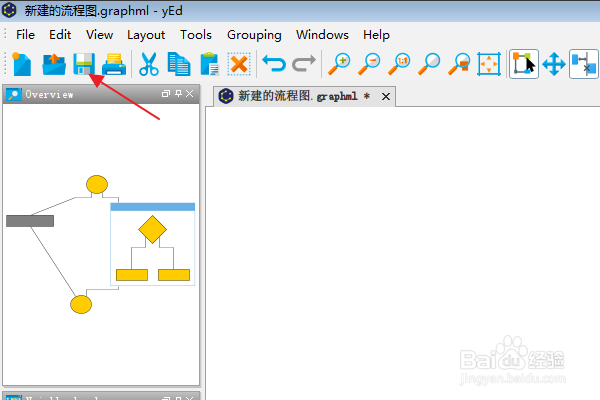Viewport: 600px width, 400px height.
Task: Fit content to the view
Action: pos(489,64)
